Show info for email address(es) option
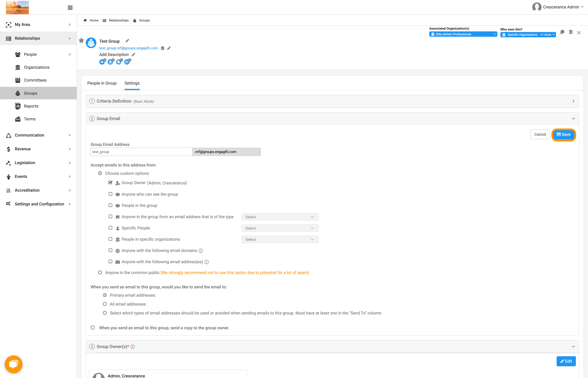Viewport: 588px width, 378px height. [x=207, y=262]
